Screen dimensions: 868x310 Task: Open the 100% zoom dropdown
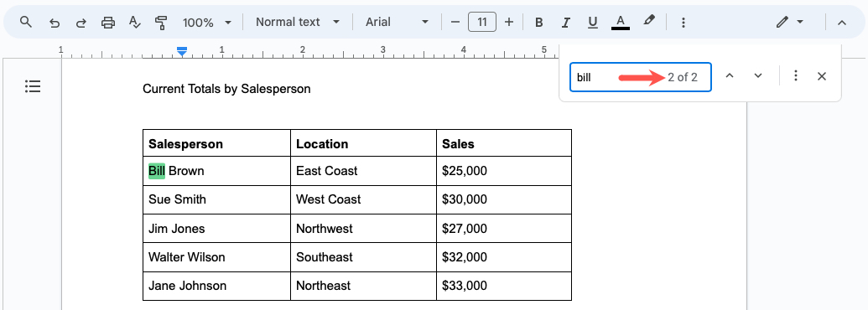coord(207,23)
